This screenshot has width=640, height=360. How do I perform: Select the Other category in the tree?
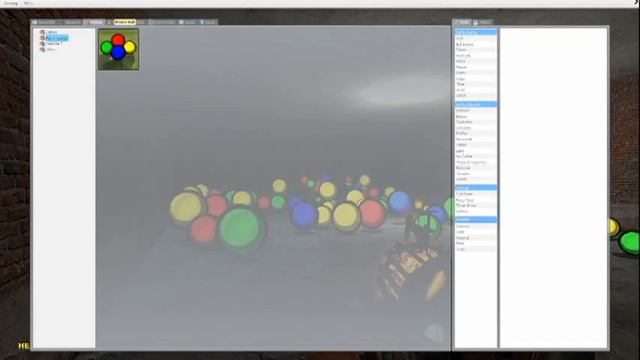(x=50, y=49)
